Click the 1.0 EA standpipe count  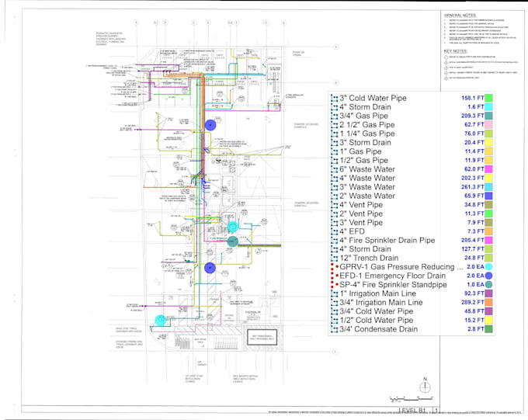pos(475,285)
